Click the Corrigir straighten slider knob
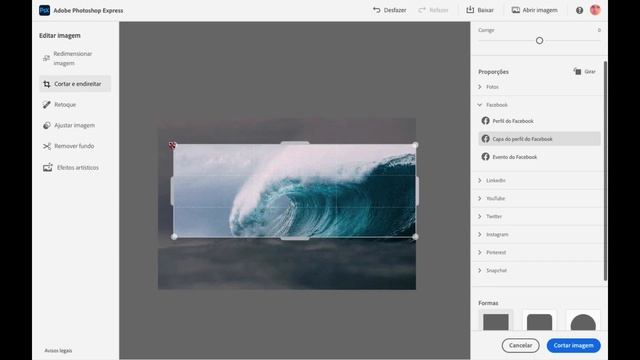The height and width of the screenshot is (360, 640). 539,40
